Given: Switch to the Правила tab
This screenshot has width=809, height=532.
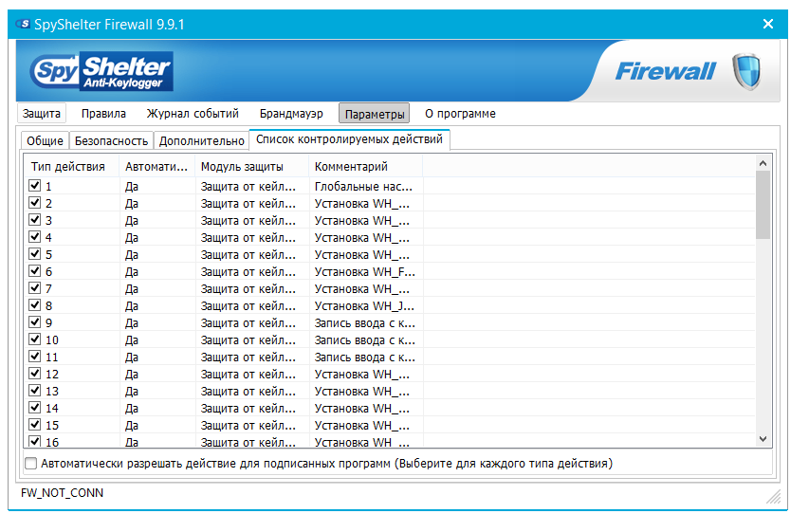Looking at the screenshot, I should [x=103, y=114].
